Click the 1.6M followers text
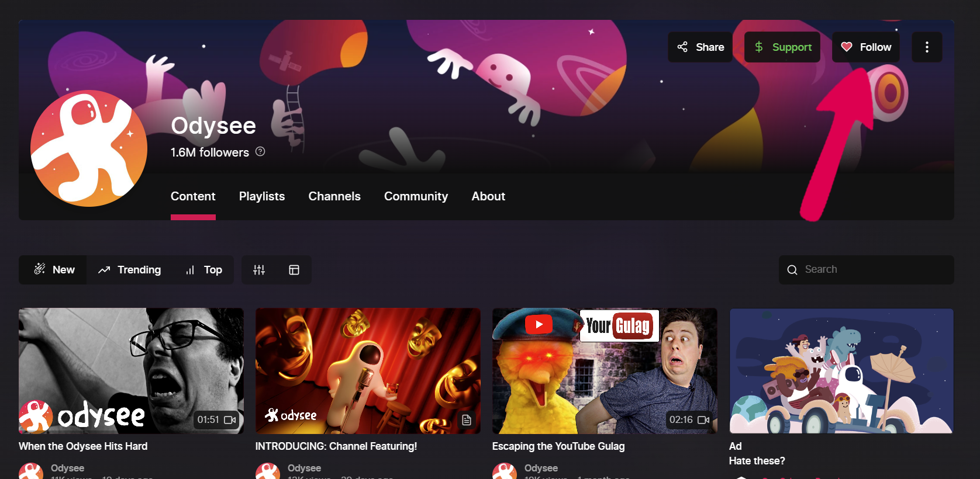The width and height of the screenshot is (980, 479). tap(210, 152)
